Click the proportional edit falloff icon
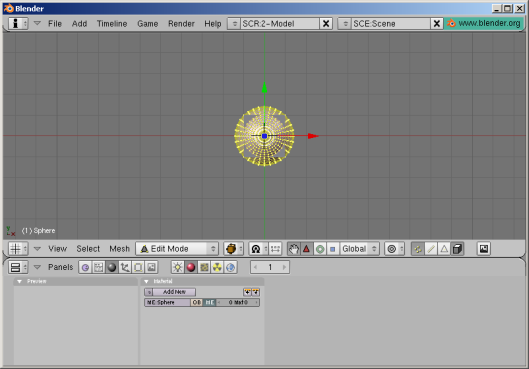 (x=394, y=249)
